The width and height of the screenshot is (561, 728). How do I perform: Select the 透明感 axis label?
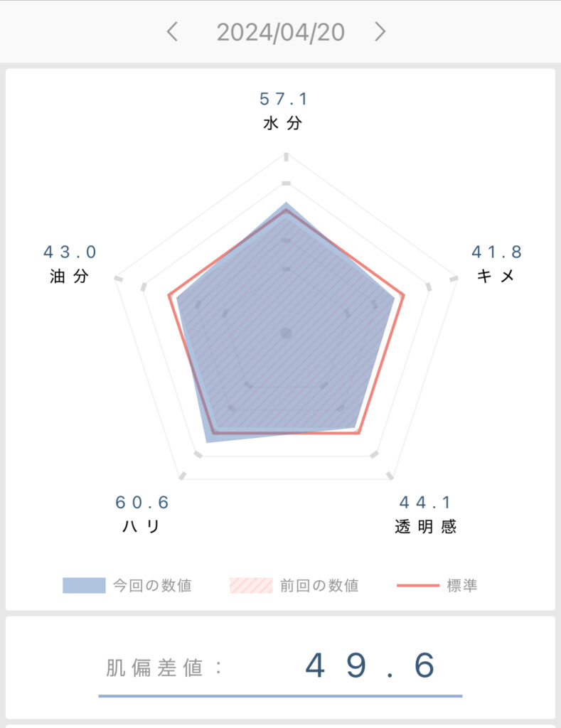click(425, 527)
